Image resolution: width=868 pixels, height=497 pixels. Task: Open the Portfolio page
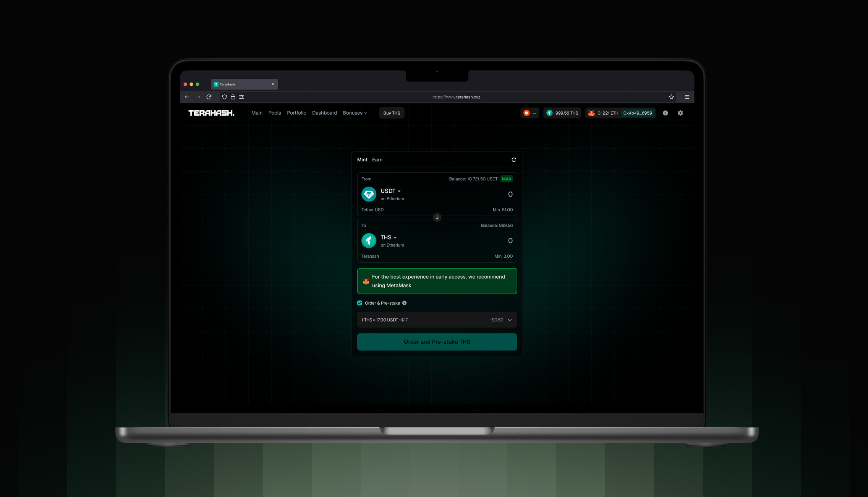click(296, 113)
